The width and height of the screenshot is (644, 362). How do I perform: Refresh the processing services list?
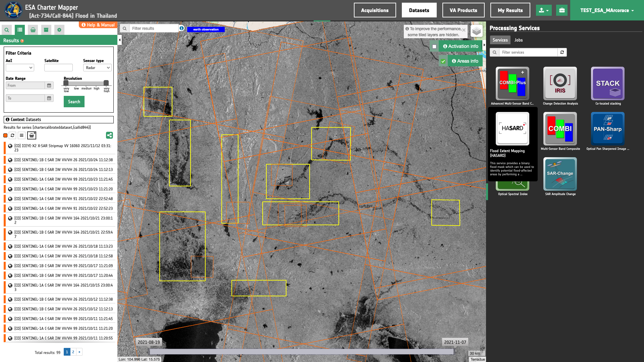562,52
